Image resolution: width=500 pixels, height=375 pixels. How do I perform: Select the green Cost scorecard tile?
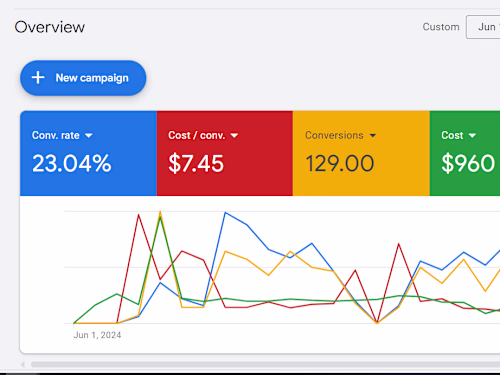tap(465, 153)
